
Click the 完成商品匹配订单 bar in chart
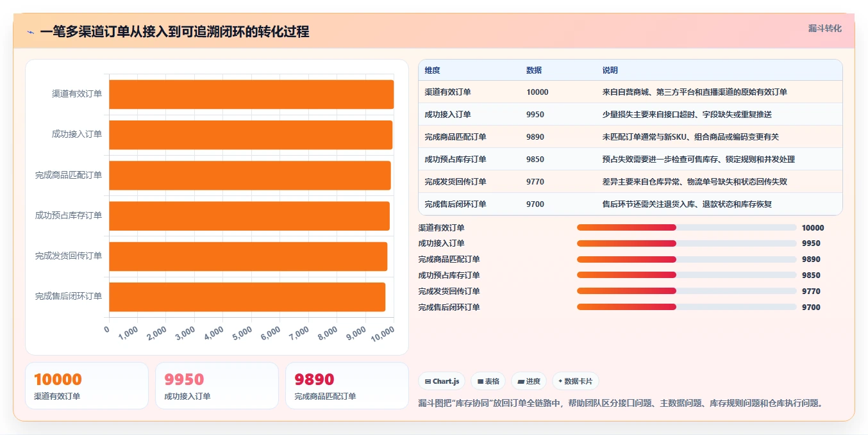(x=250, y=175)
